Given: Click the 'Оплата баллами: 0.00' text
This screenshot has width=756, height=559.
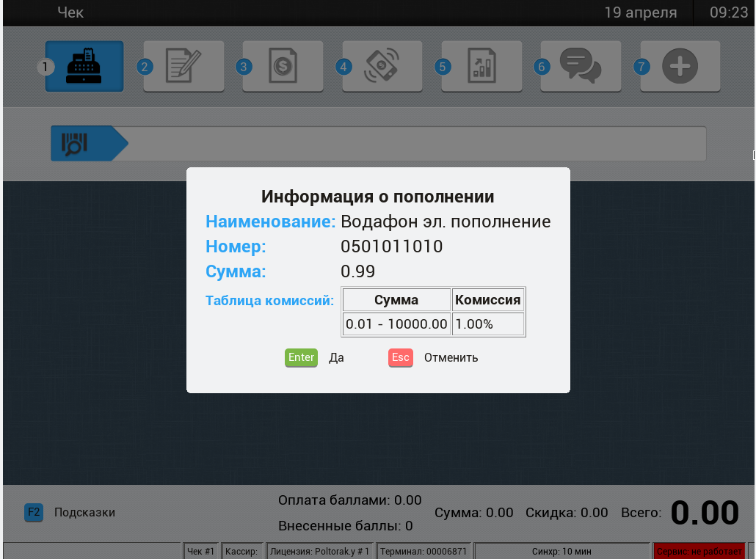Looking at the screenshot, I should pos(350,500).
